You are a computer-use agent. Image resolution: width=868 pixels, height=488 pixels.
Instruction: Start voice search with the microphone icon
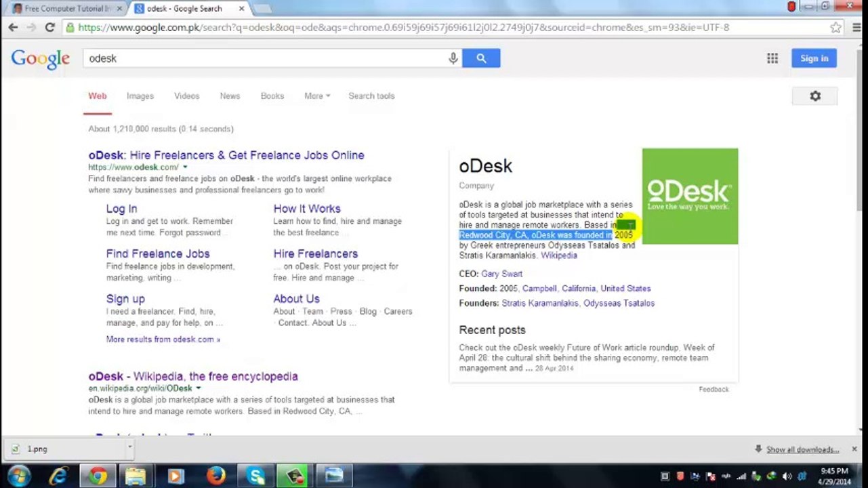click(453, 58)
